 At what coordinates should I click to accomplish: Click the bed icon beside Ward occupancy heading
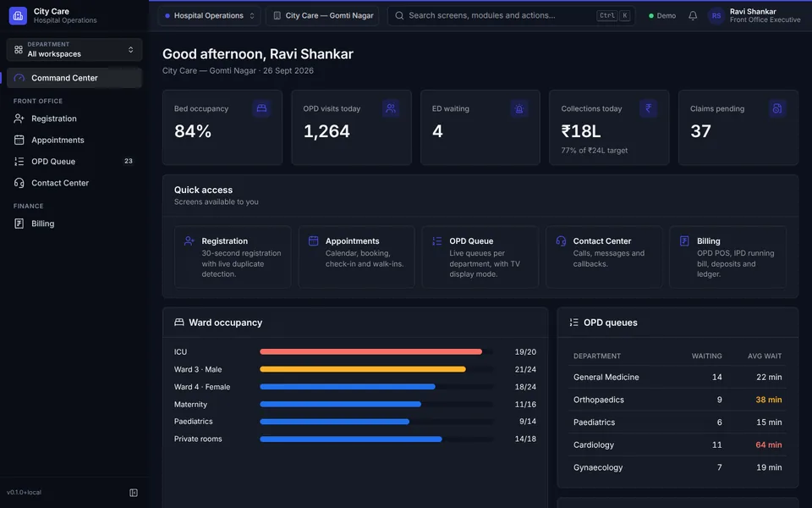(179, 323)
